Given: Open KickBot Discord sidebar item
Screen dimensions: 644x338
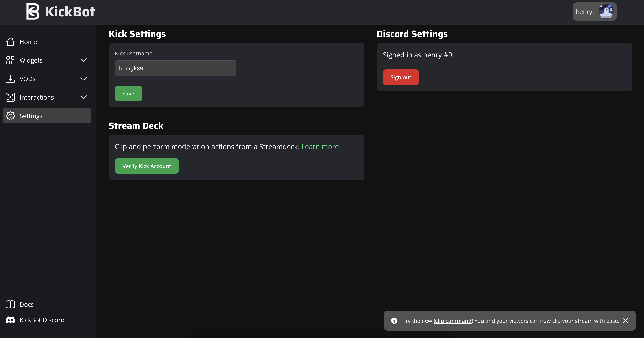Looking at the screenshot, I should point(42,320).
